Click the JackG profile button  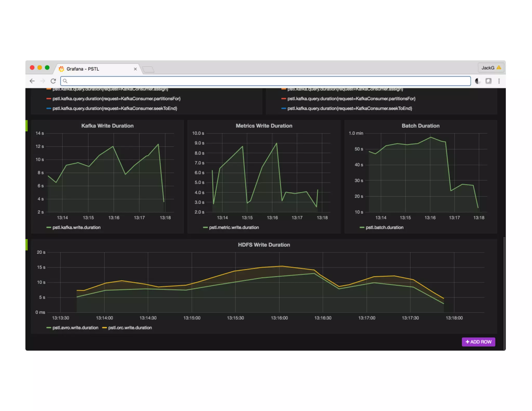click(x=491, y=68)
